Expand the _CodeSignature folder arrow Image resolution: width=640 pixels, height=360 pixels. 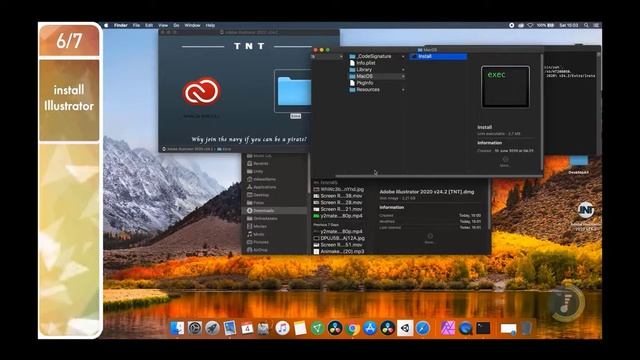click(403, 56)
